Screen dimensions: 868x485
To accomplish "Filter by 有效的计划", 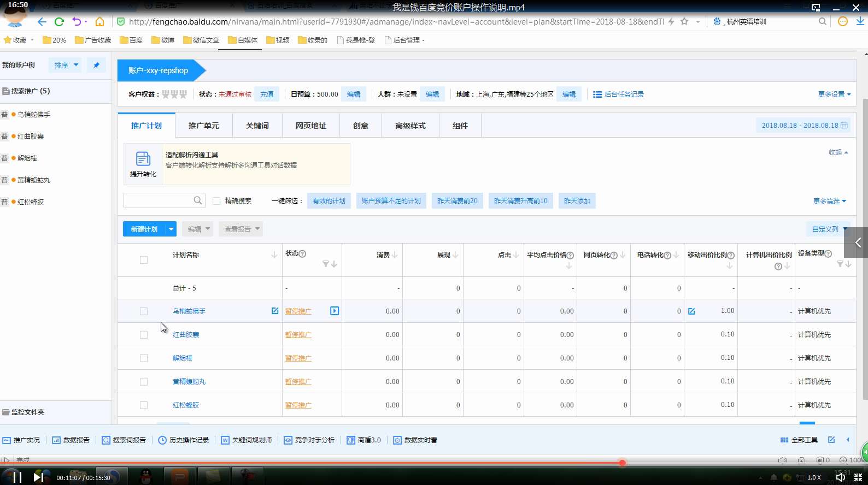I will (329, 201).
